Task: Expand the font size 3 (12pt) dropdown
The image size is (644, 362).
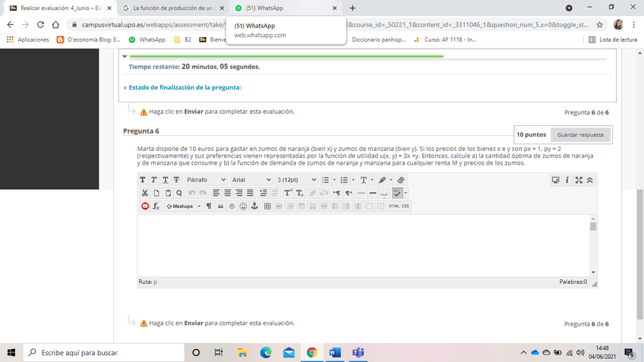Action: (x=296, y=180)
